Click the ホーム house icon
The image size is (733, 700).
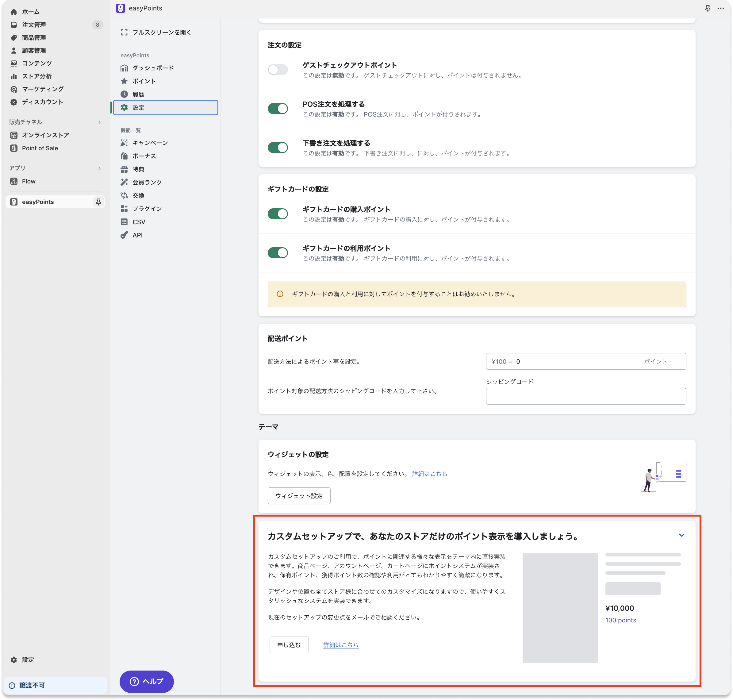pos(14,12)
